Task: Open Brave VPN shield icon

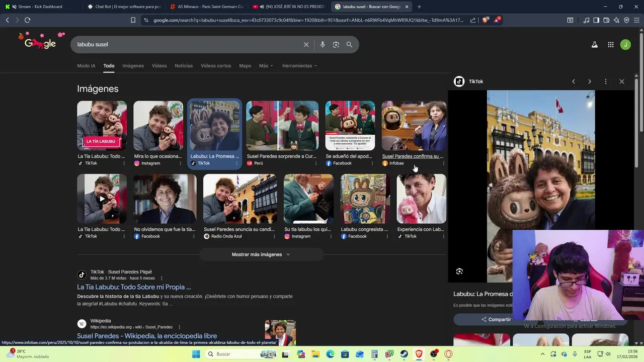Action: [626, 20]
